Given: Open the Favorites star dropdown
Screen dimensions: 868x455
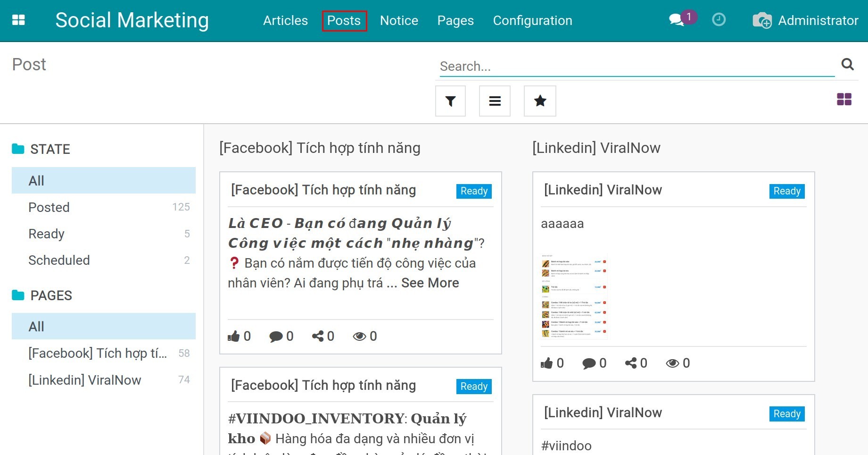Looking at the screenshot, I should pos(539,101).
